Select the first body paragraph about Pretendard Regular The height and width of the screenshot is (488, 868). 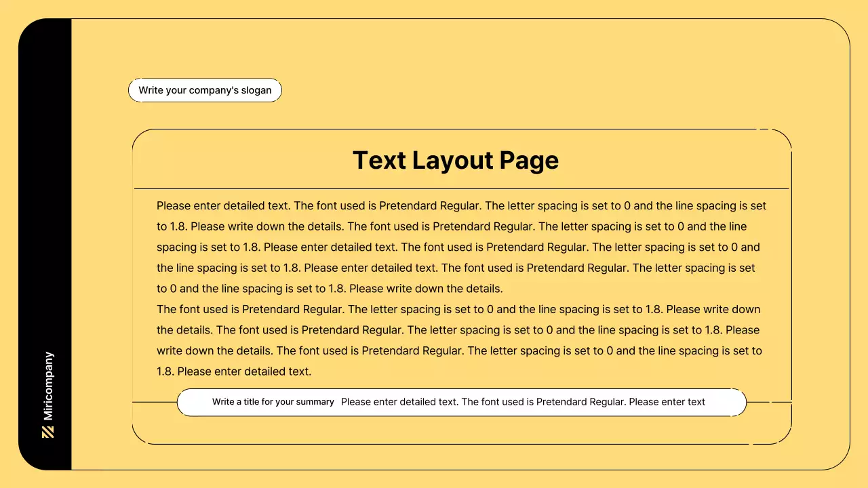click(461, 247)
